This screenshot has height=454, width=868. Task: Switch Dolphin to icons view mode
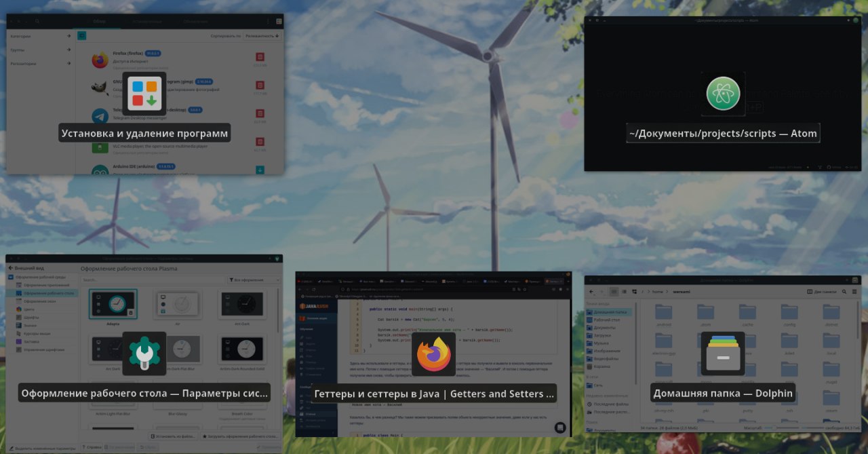pos(614,291)
